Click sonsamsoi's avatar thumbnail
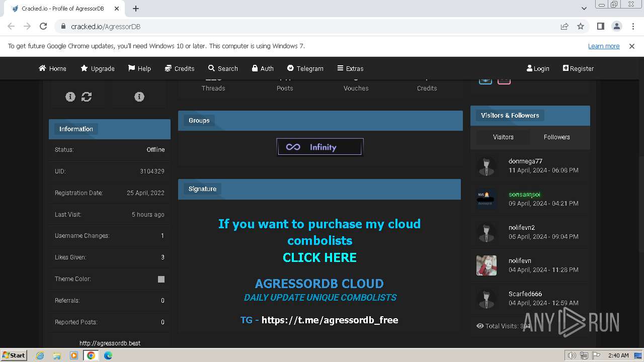Image resolution: width=644 pixels, height=362 pixels. 487,199
